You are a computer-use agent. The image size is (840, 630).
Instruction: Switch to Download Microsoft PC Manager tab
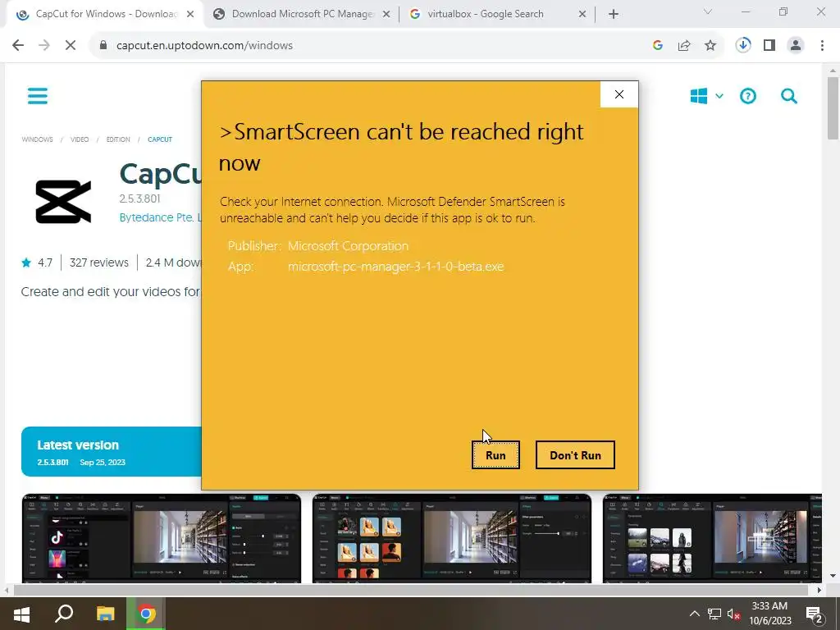click(x=302, y=14)
